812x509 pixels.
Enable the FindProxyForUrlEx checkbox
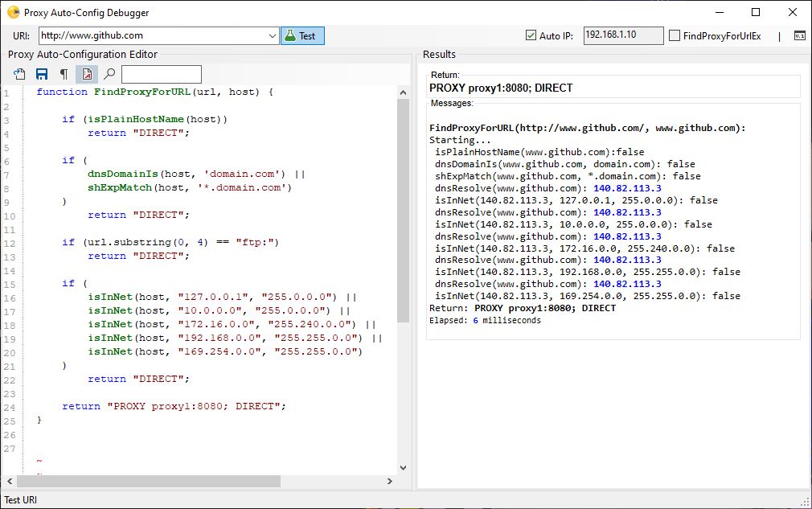coord(675,35)
